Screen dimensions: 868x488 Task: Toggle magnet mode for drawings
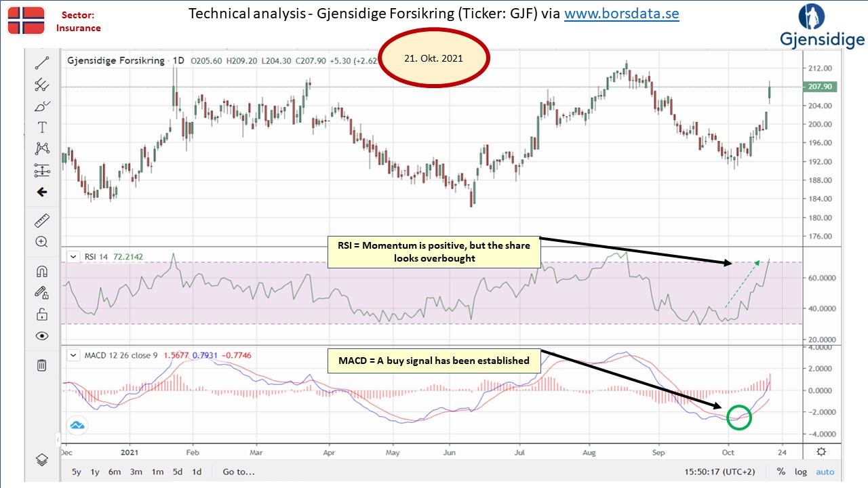(x=42, y=271)
